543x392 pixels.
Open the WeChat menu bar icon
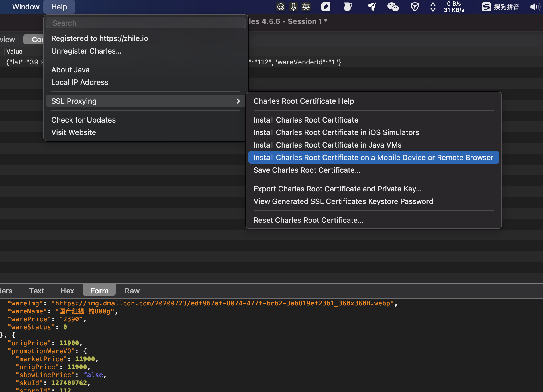tap(393, 7)
